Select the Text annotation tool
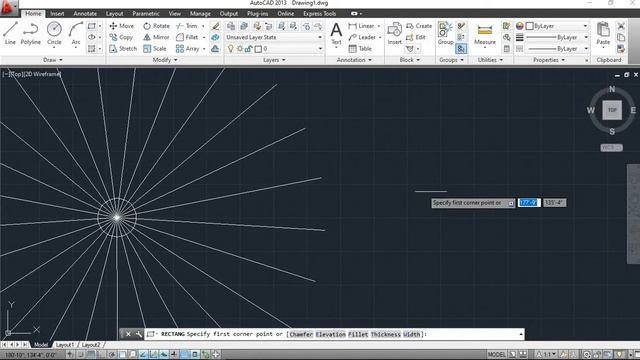 pyautogui.click(x=336, y=33)
